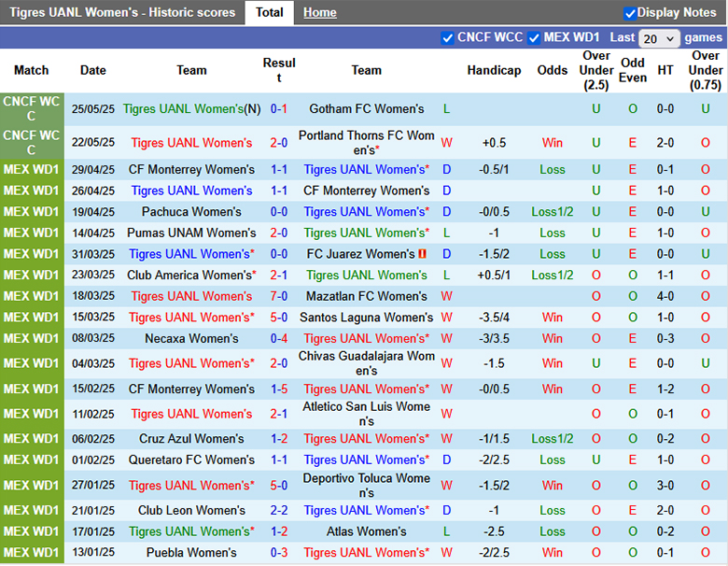
Task: Click the Win odds on 04/03/25 row
Action: coord(552,363)
